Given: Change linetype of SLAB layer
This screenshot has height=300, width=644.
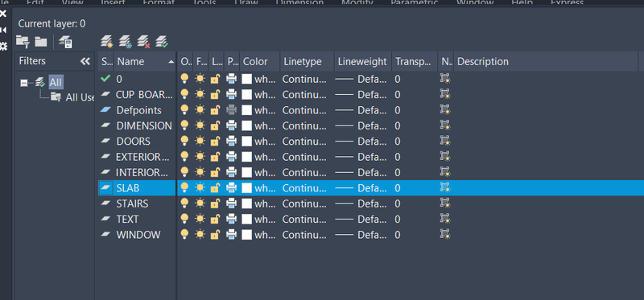Looking at the screenshot, I should tap(305, 188).
